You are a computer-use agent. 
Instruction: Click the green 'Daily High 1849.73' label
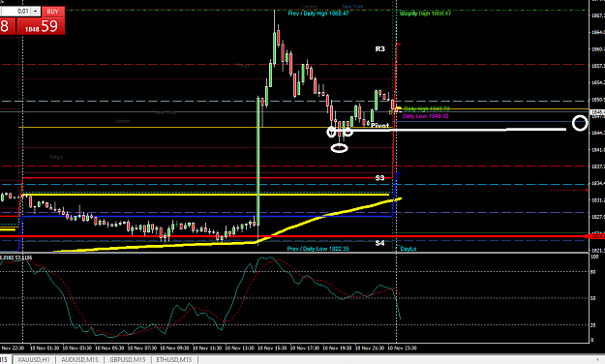(427, 109)
